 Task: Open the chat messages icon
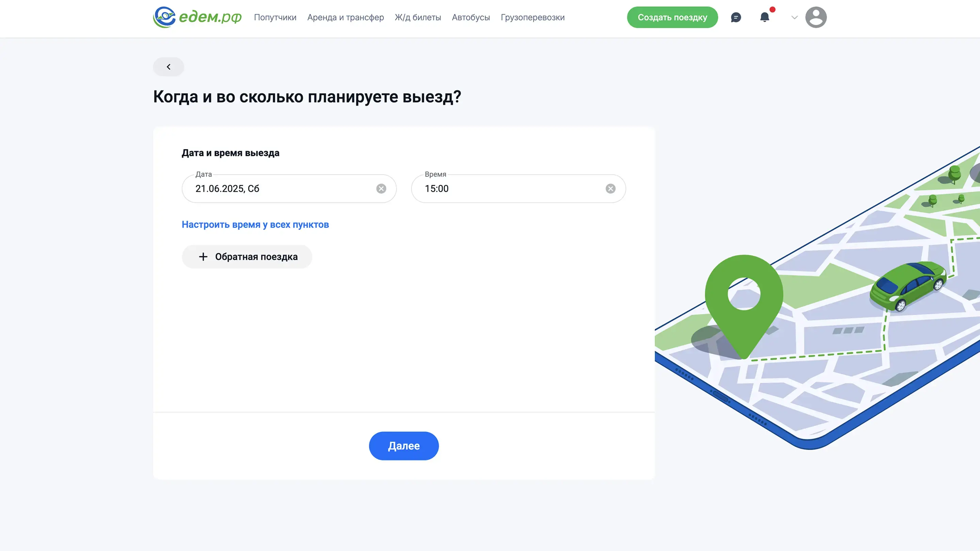click(x=736, y=17)
